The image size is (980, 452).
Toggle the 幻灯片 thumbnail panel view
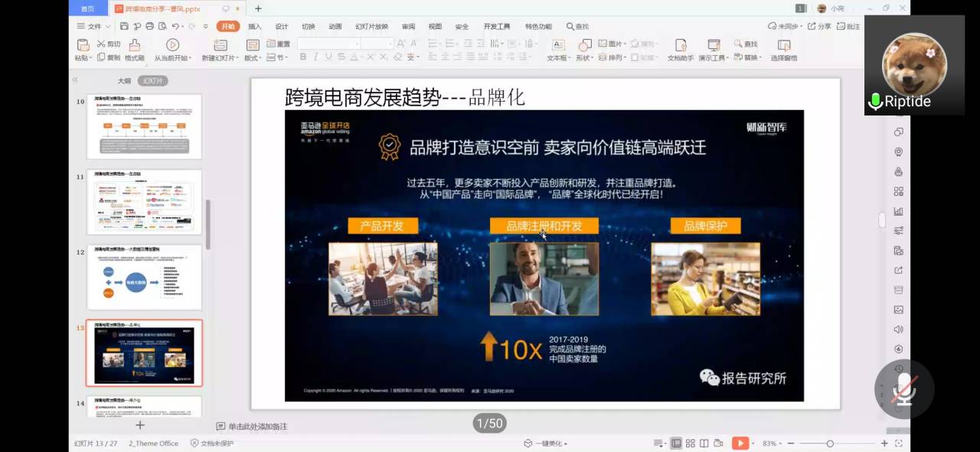pos(152,80)
